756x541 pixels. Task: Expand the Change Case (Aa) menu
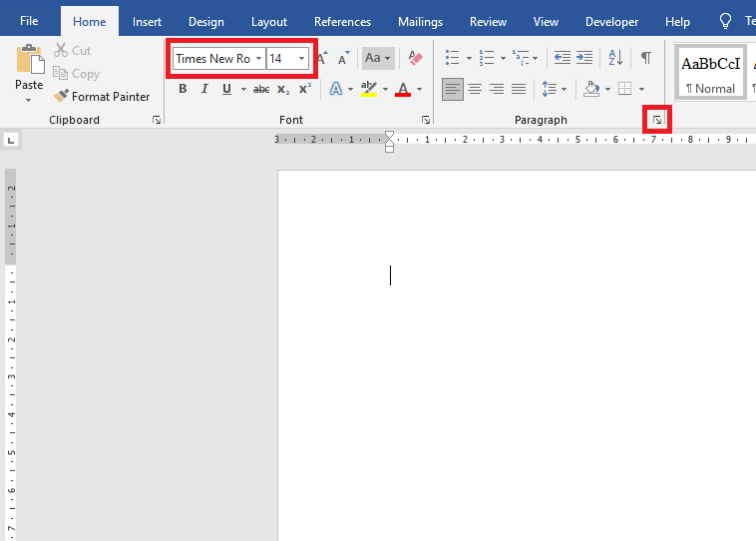(377, 58)
